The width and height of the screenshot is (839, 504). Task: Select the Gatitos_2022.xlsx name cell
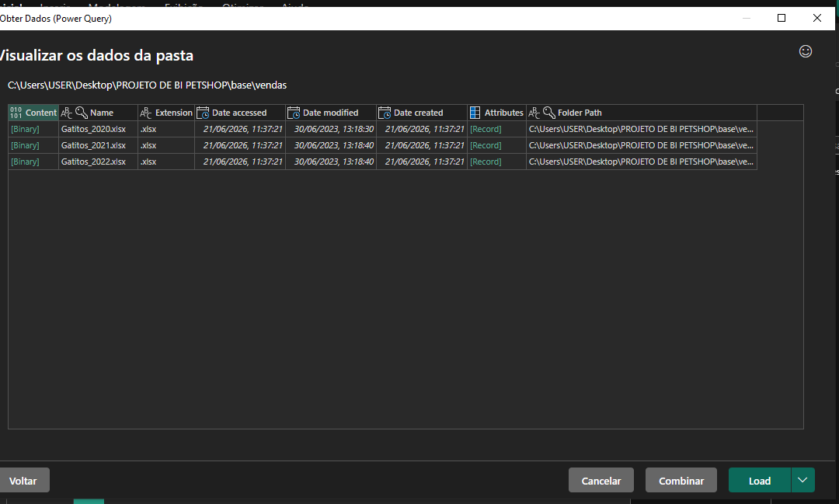click(98, 162)
